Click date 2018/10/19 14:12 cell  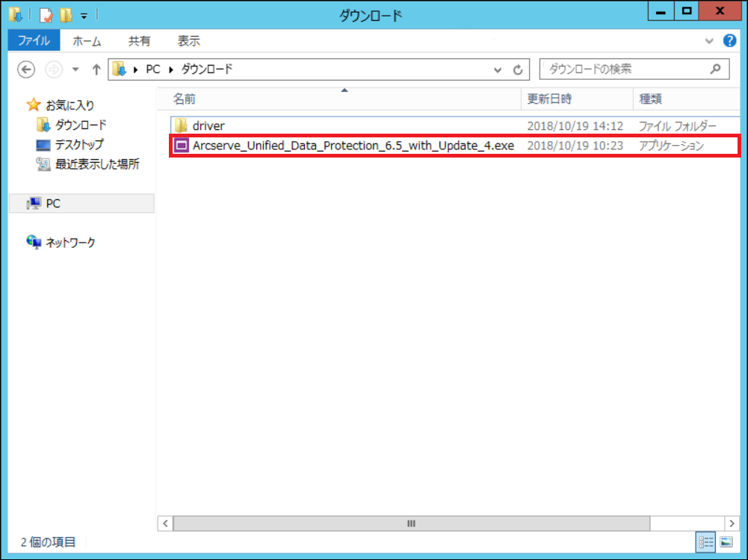click(575, 126)
